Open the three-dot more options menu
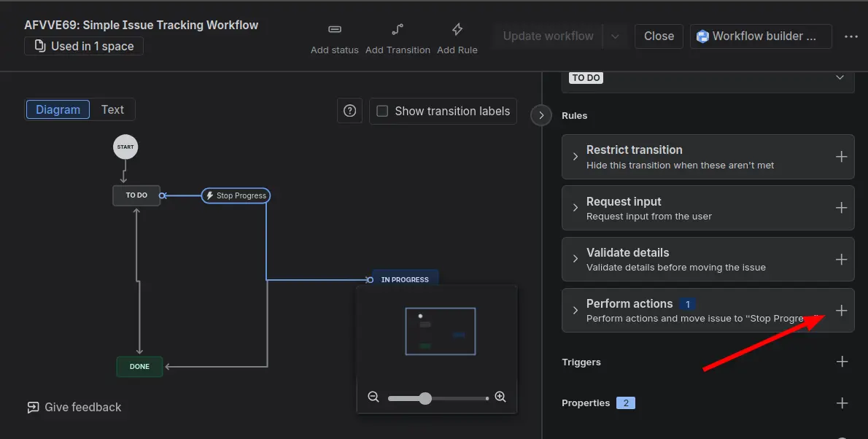The height and width of the screenshot is (439, 868). (850, 36)
